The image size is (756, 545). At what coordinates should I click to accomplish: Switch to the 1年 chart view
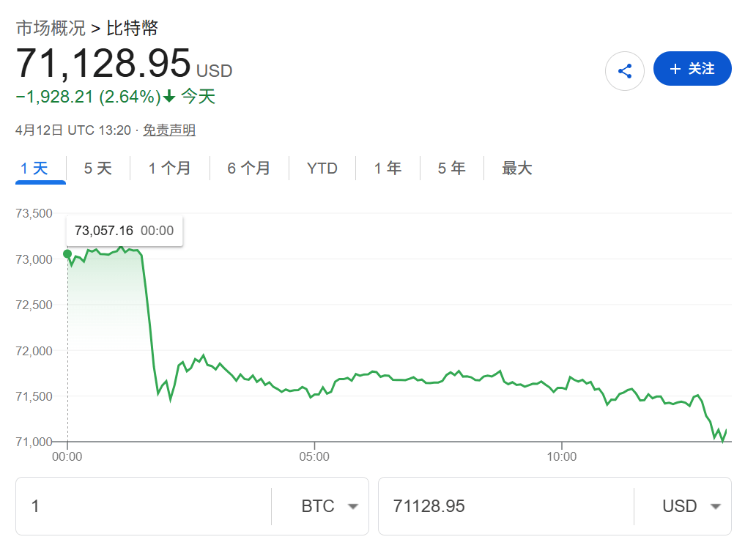tap(388, 168)
